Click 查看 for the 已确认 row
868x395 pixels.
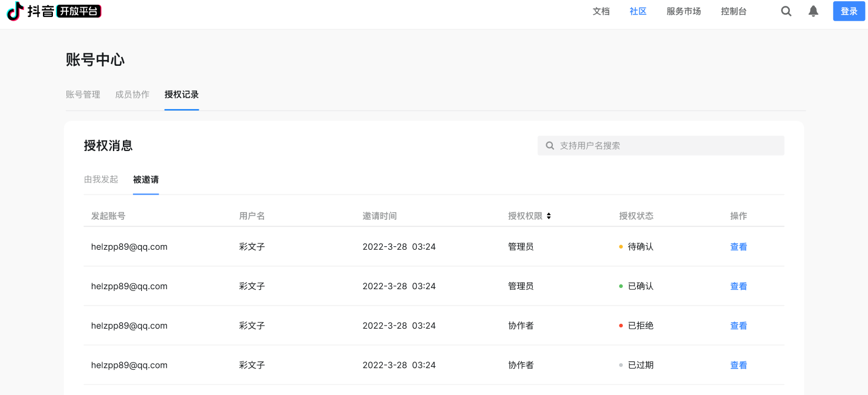tap(739, 286)
